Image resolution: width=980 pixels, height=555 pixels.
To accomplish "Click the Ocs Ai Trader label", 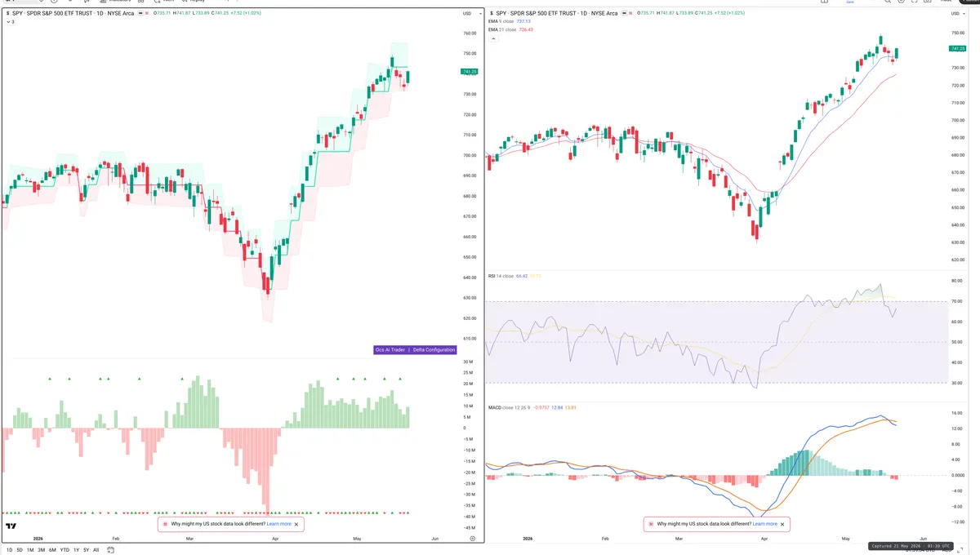I will click(390, 350).
